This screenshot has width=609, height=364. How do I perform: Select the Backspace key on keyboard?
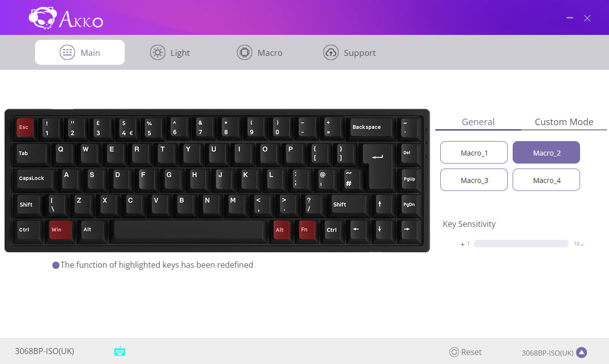coord(369,127)
